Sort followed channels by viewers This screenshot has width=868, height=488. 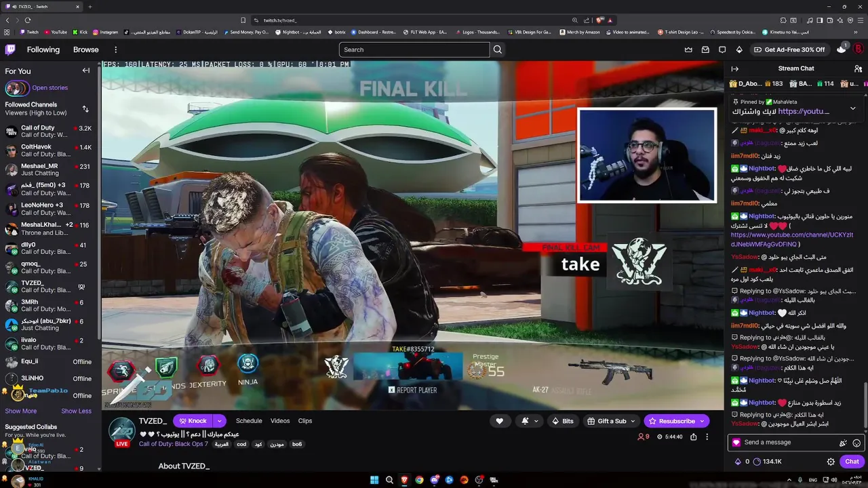pos(85,108)
